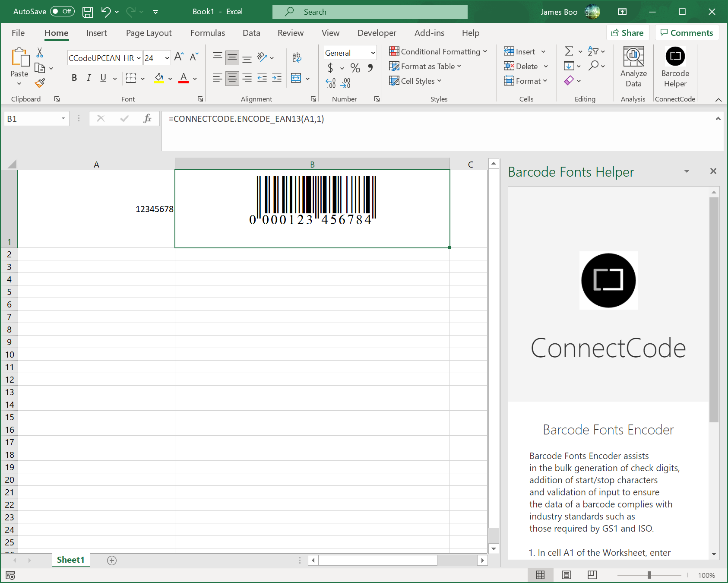Image resolution: width=728 pixels, height=583 pixels.
Task: Switch to the Developer tab
Action: pyautogui.click(x=377, y=33)
